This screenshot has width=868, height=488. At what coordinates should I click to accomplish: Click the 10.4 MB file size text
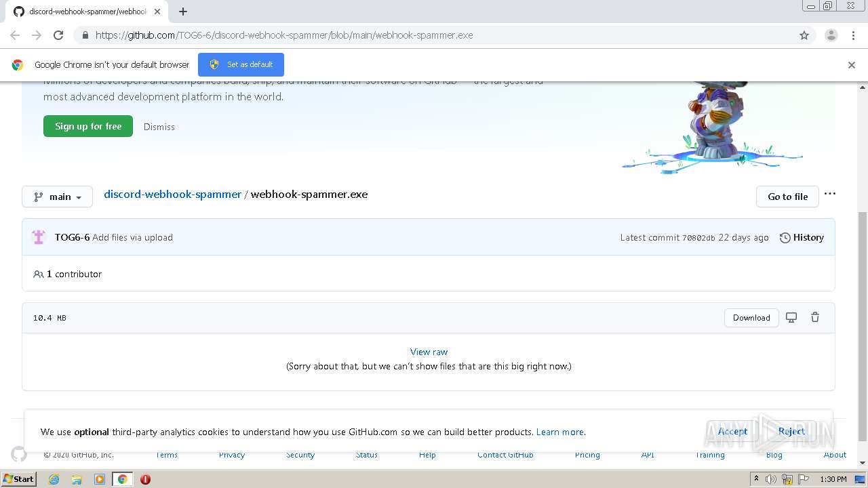point(50,318)
